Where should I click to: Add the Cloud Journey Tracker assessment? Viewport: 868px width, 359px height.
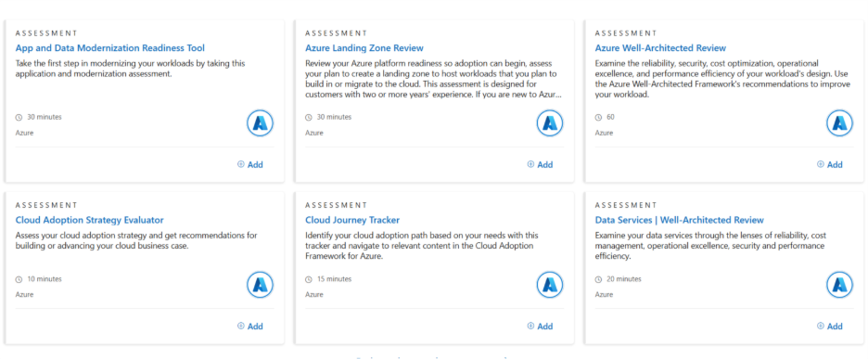540,327
